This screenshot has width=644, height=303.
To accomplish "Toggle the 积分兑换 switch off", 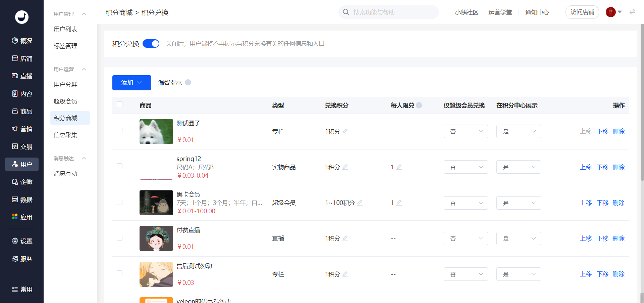I will (x=151, y=44).
